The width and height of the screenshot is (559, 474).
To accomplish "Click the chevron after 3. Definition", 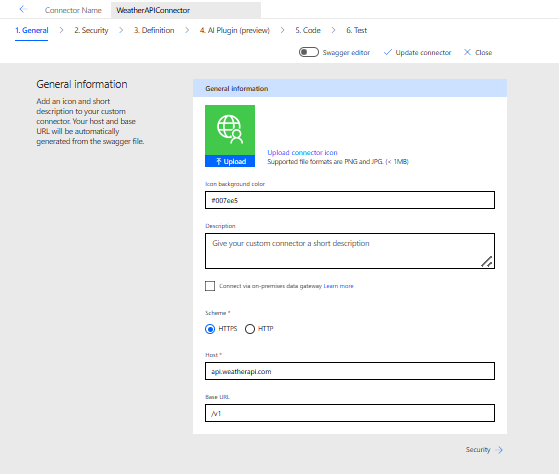I will click(187, 30).
